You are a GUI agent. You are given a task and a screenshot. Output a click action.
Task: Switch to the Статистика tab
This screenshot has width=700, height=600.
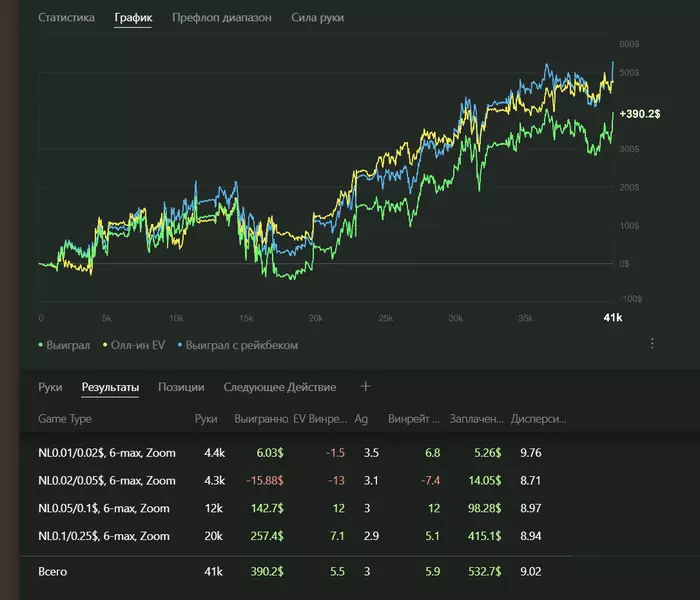66,18
